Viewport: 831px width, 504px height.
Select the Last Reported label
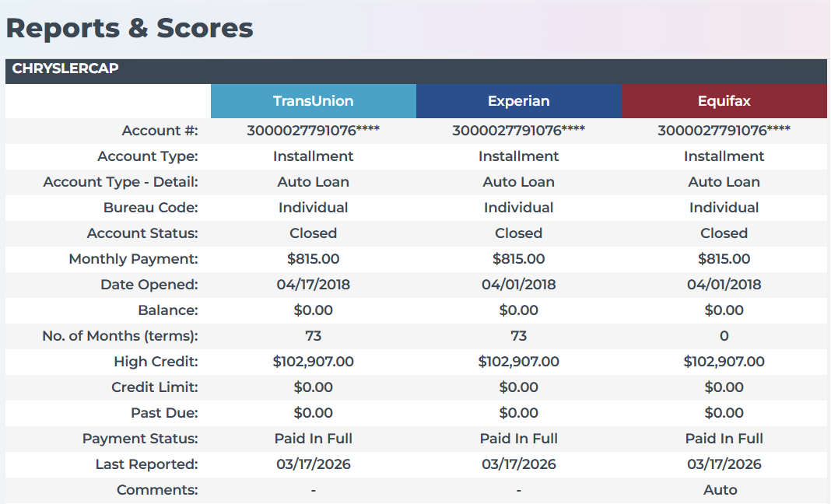click(147, 464)
